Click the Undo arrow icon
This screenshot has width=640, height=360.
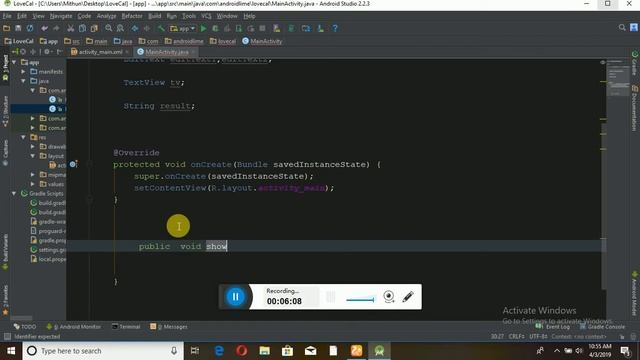[x=44, y=28]
